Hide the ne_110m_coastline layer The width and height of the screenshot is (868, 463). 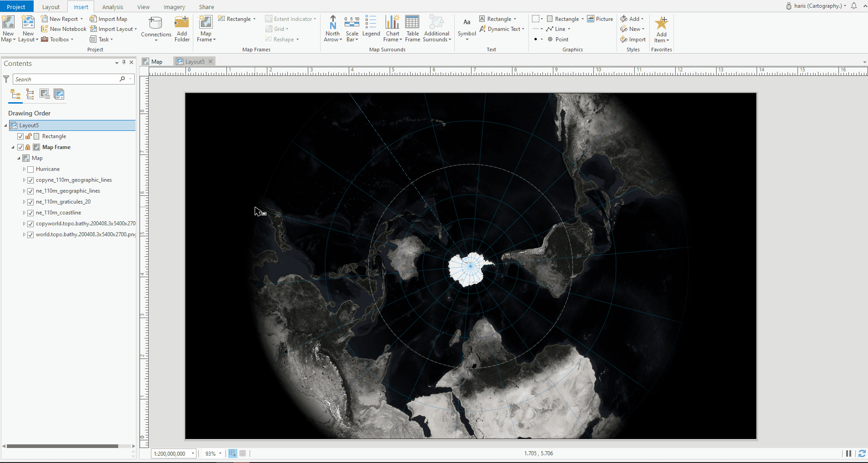(30, 213)
